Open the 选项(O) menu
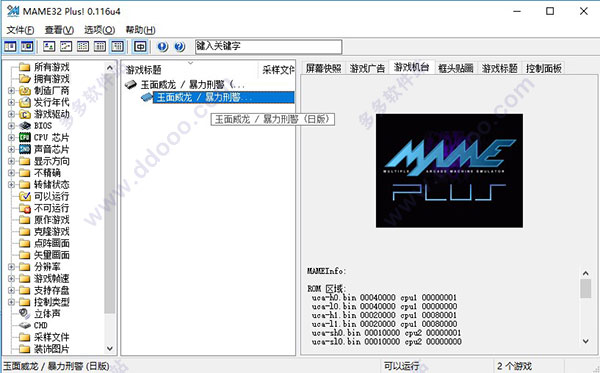 [99, 30]
